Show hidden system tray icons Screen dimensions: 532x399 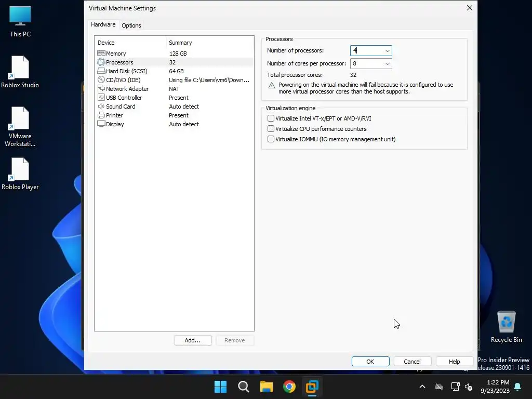coord(422,387)
